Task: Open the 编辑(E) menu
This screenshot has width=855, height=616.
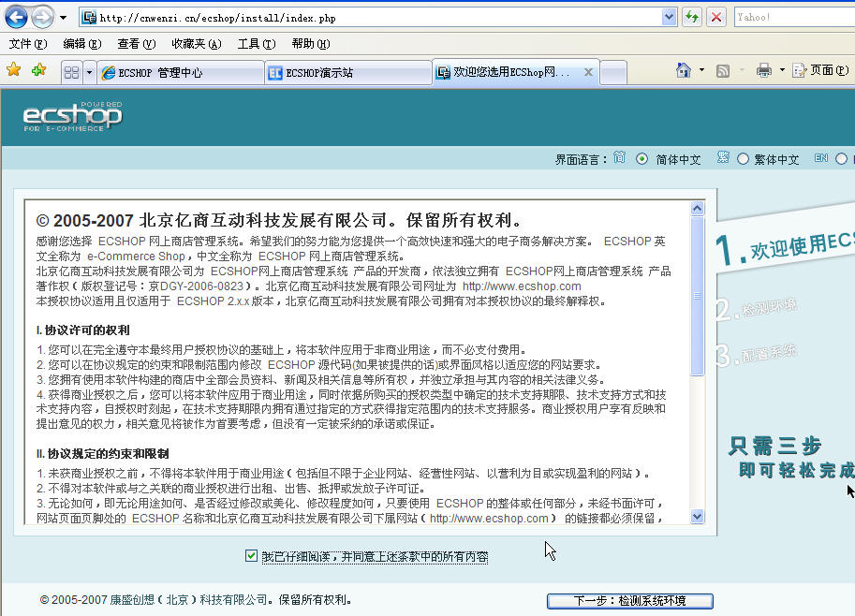Action: point(81,44)
